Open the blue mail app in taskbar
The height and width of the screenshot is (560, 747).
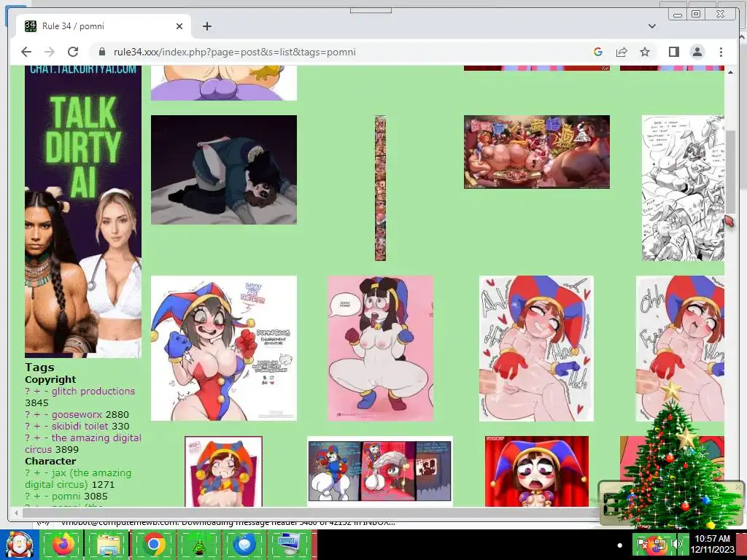(x=244, y=544)
